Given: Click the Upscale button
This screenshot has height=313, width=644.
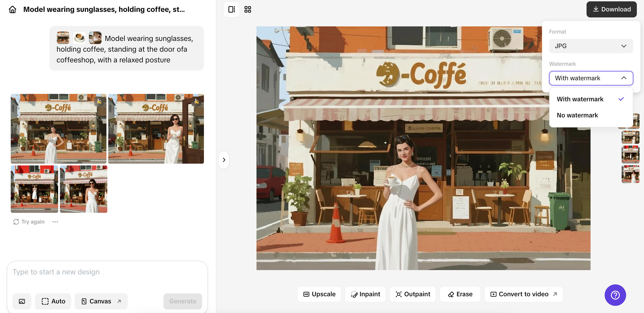Looking at the screenshot, I should point(319,294).
